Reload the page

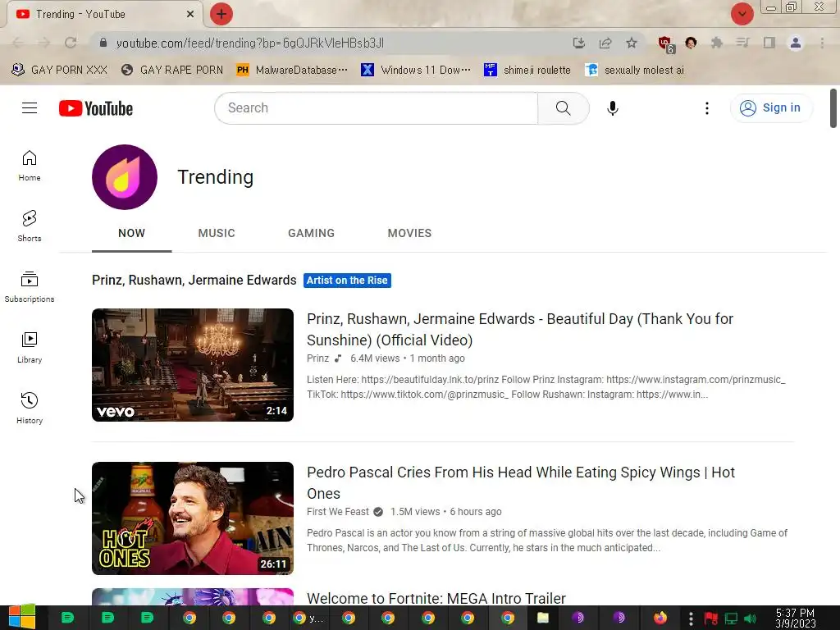71,43
